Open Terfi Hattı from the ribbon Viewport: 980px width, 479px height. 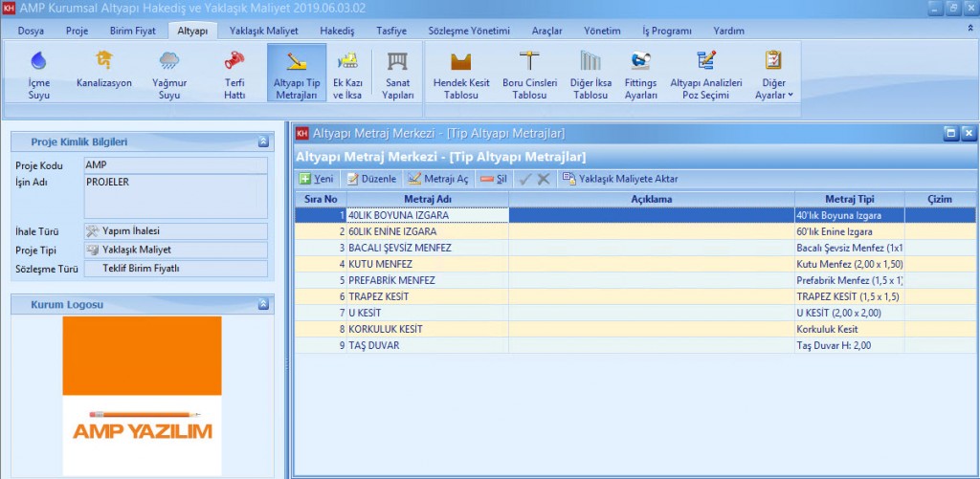click(x=234, y=75)
